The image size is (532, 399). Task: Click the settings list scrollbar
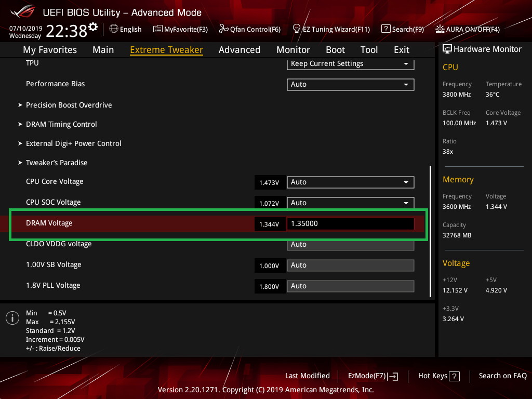tap(430, 231)
